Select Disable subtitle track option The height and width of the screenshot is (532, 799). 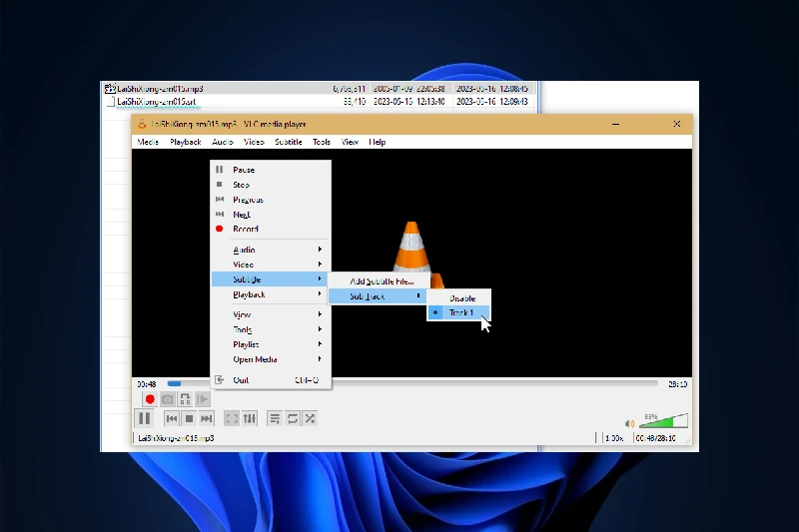[459, 298]
